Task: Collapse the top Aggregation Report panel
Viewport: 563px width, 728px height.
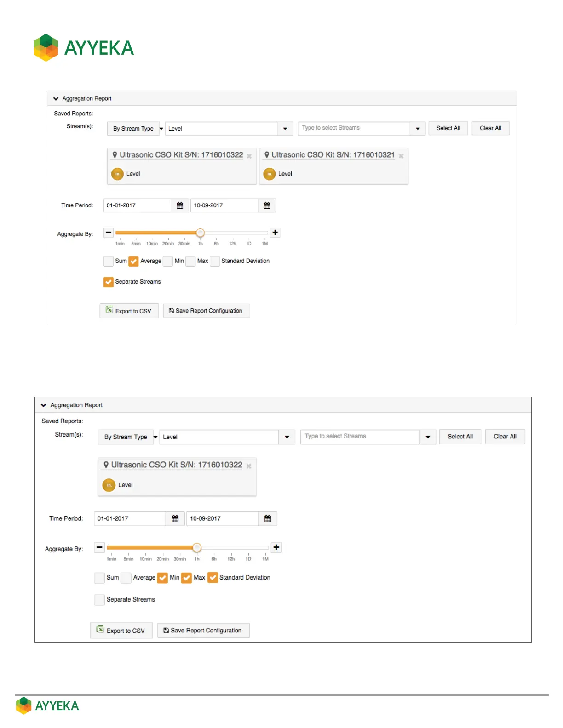Action: pyautogui.click(x=56, y=98)
